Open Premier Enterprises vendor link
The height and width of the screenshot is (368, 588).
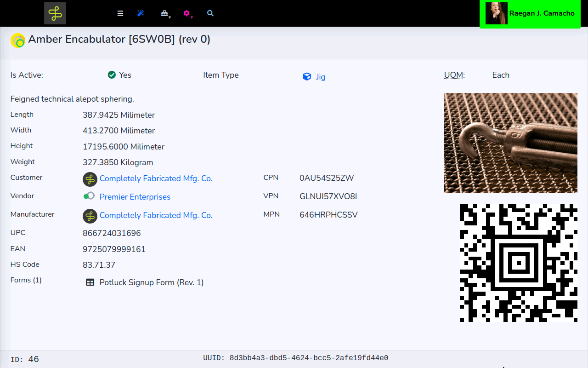pyautogui.click(x=135, y=197)
